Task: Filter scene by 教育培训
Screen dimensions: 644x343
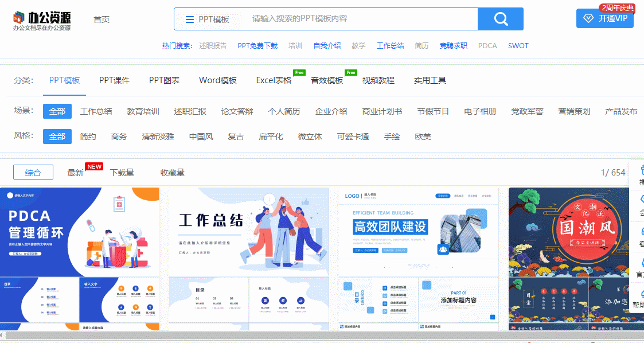Action: (143, 111)
